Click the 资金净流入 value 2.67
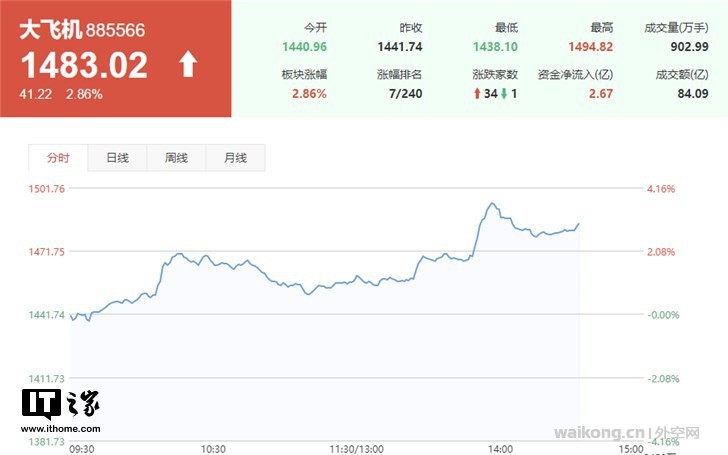 click(x=600, y=93)
